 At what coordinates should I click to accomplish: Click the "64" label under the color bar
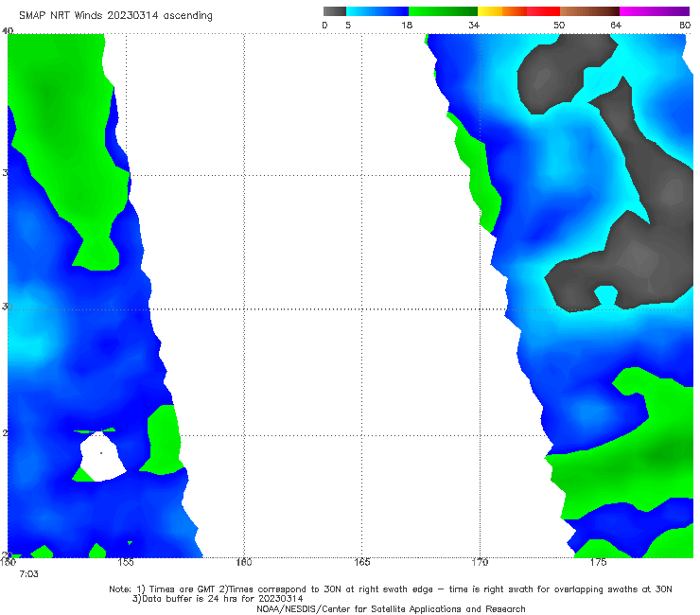click(616, 26)
